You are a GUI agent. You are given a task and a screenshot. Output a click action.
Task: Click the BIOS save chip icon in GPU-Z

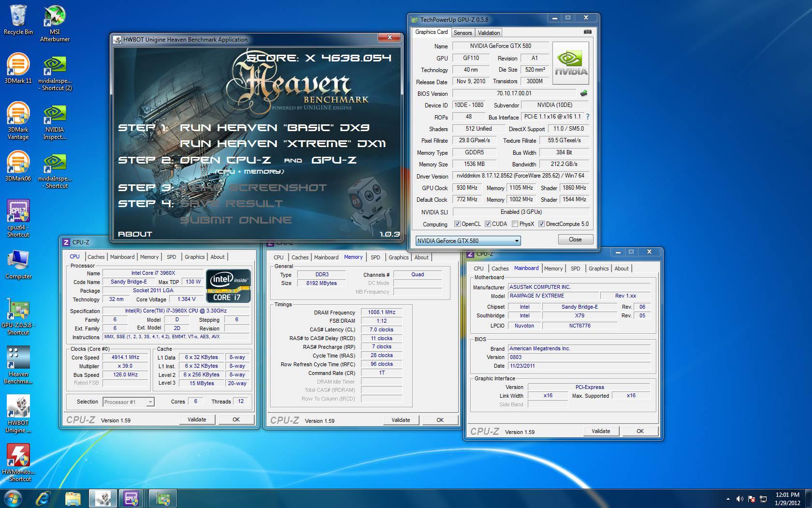click(x=584, y=93)
